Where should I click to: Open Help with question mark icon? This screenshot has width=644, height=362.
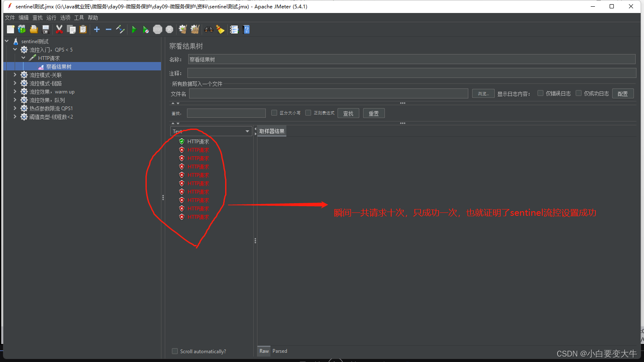click(x=247, y=29)
